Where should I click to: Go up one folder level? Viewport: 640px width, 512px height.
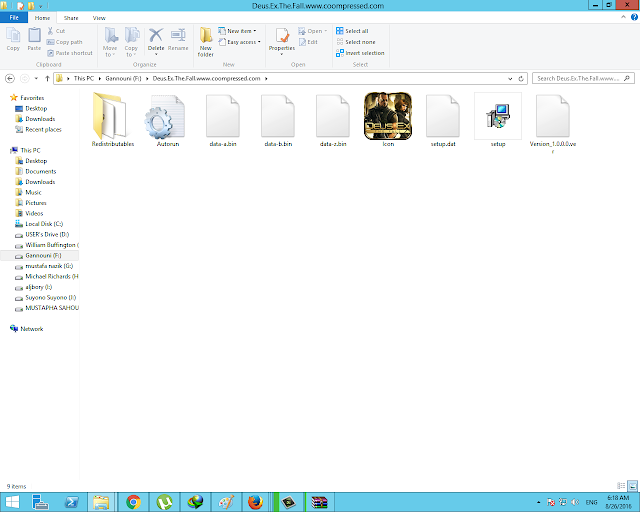point(47,78)
